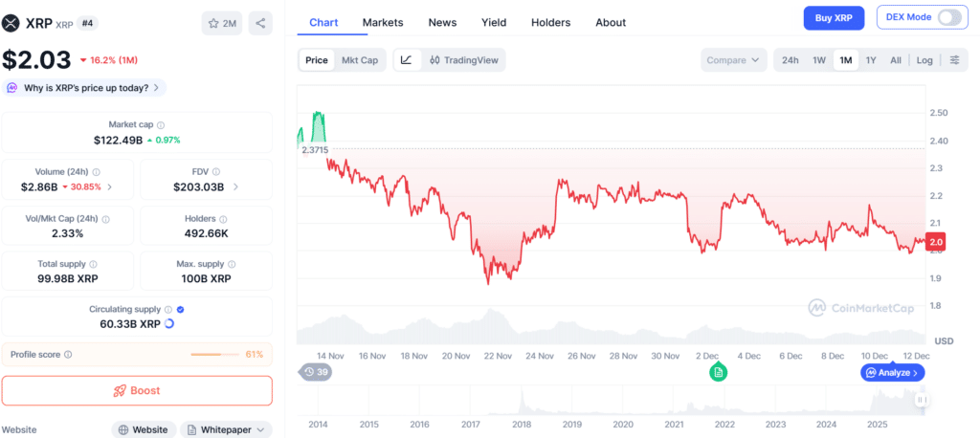Click the Profile score progress bar
The image size is (980, 438).
tap(214, 354)
